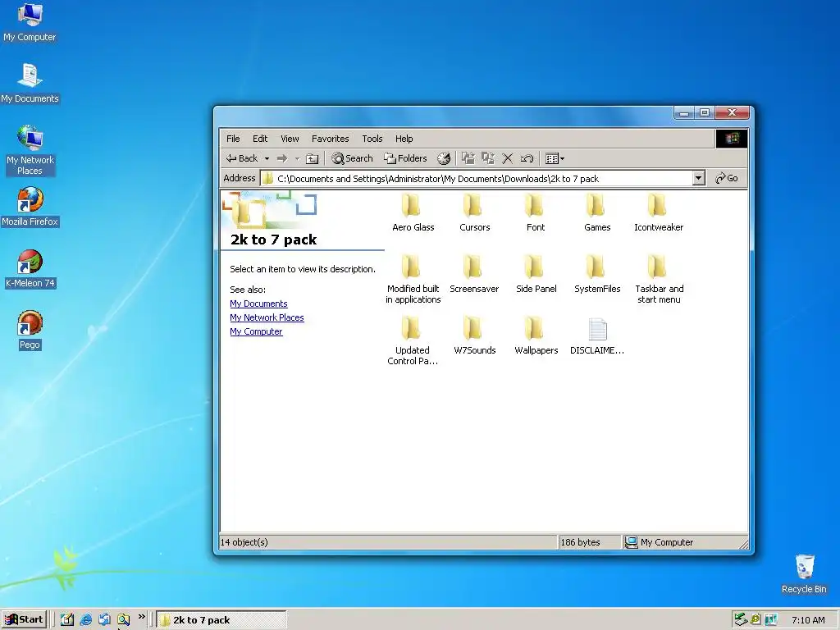Viewport: 840px width, 630px height.
Task: Select the Modified built in applications folder
Action: coord(413,279)
